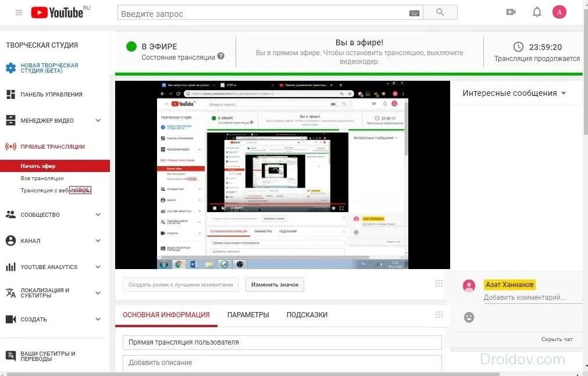Open the notifications bell

[x=537, y=12]
